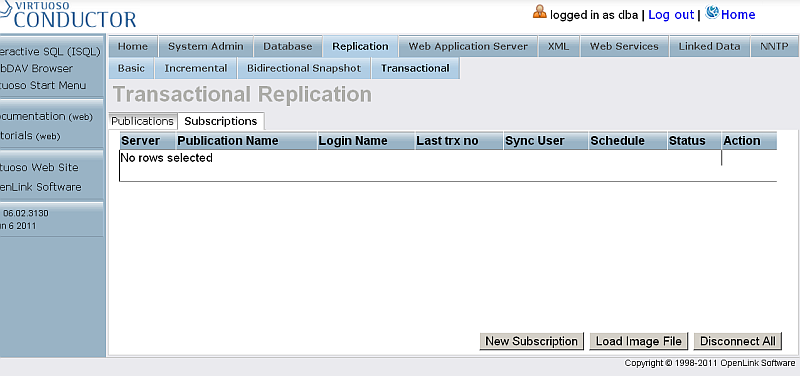Click the user icon beside logged in text
Image resolution: width=800 pixels, height=376 pixels.
coord(540,12)
